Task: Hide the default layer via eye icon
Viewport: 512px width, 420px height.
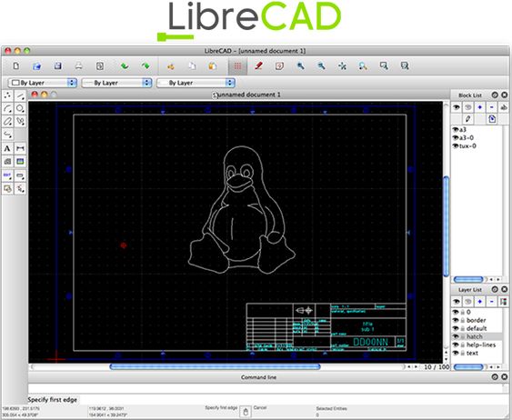Action: tap(456, 328)
